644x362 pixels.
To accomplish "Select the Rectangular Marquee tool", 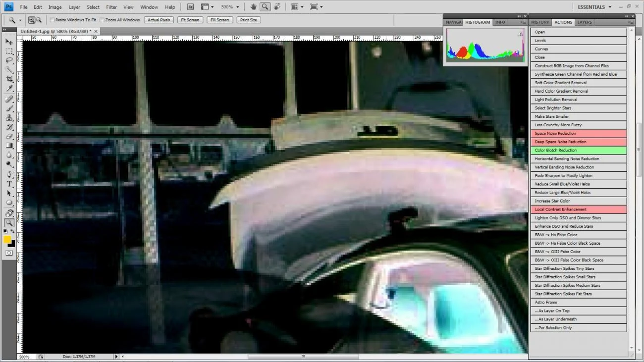I will click(9, 52).
